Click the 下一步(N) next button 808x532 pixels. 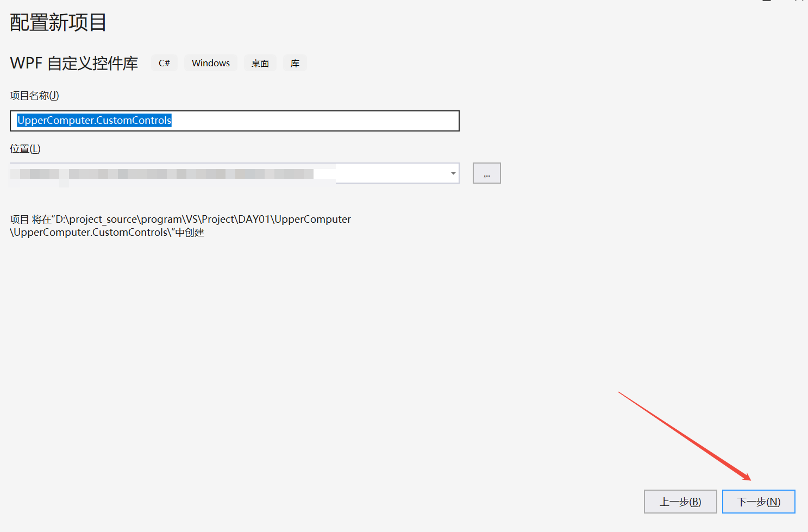pos(759,502)
